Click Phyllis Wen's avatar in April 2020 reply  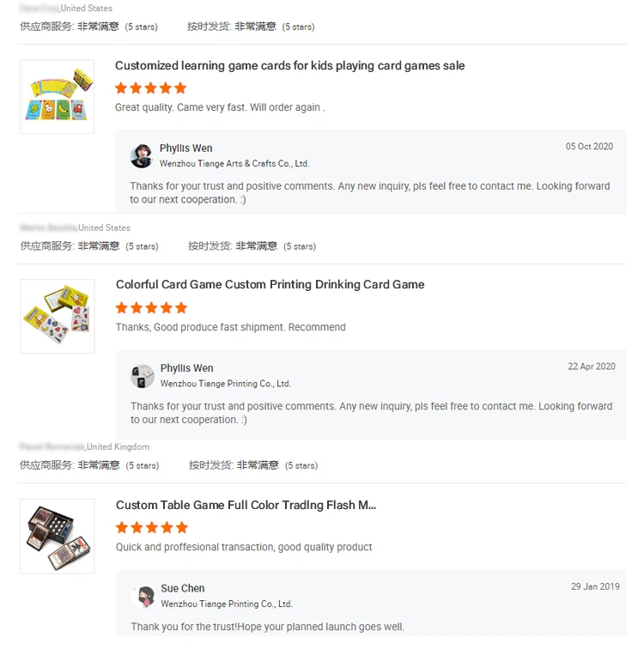(x=142, y=376)
